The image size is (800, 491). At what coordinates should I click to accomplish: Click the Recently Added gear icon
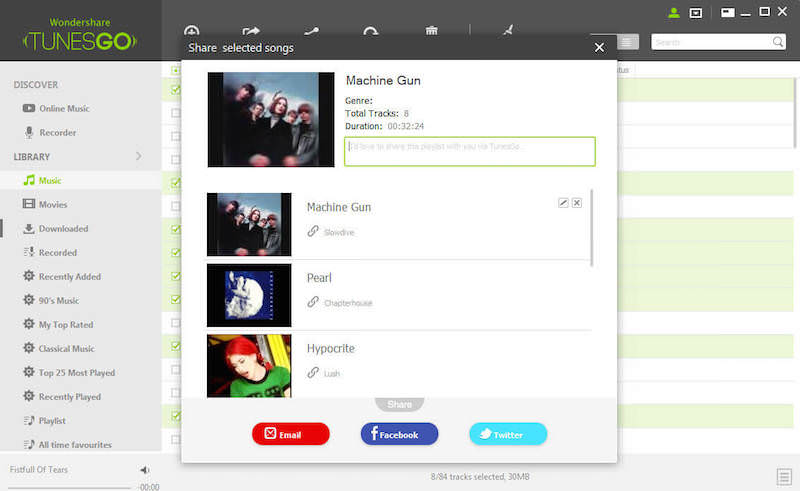click(x=29, y=276)
